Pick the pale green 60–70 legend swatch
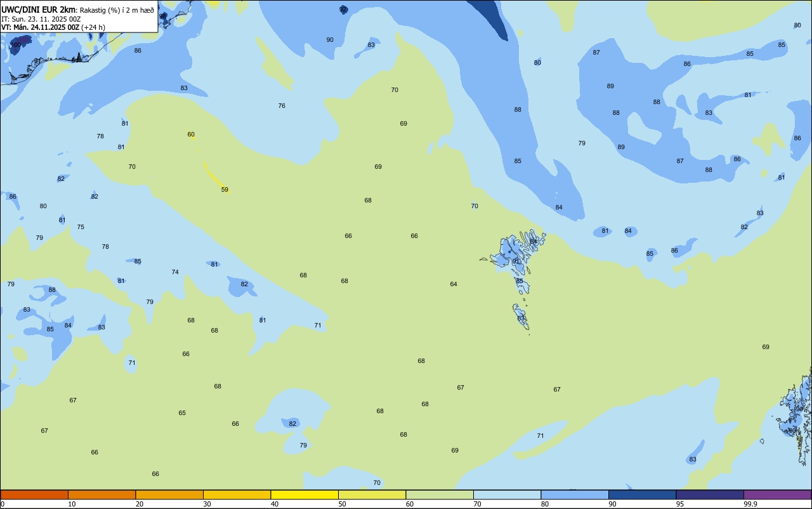Image resolution: width=812 pixels, height=509 pixels. [440, 494]
